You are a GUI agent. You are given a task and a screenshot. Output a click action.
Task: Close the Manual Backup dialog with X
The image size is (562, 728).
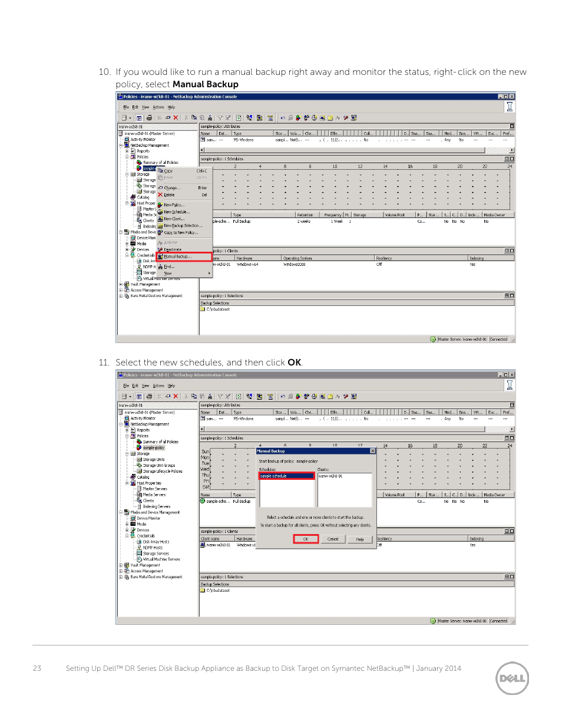click(372, 451)
